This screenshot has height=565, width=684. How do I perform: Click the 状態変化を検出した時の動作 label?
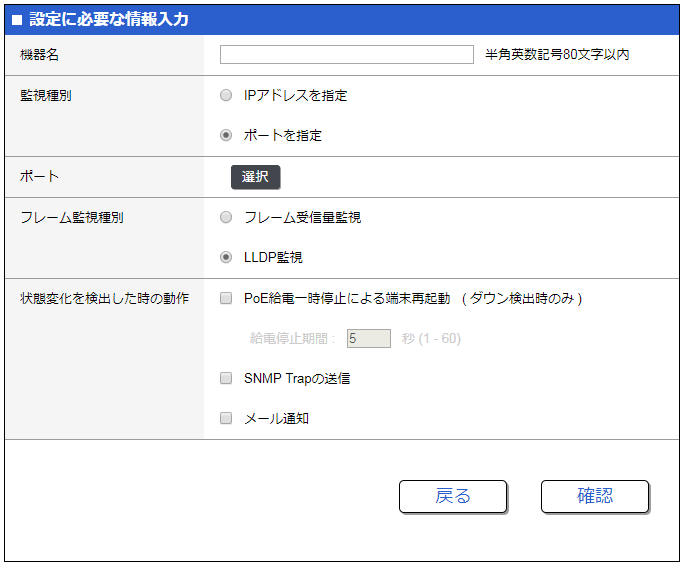(x=105, y=298)
